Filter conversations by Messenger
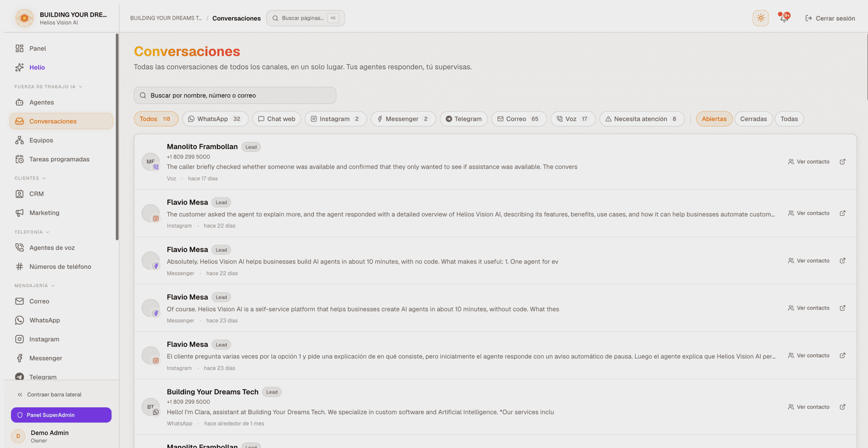This screenshot has height=448, width=868. coord(403,119)
